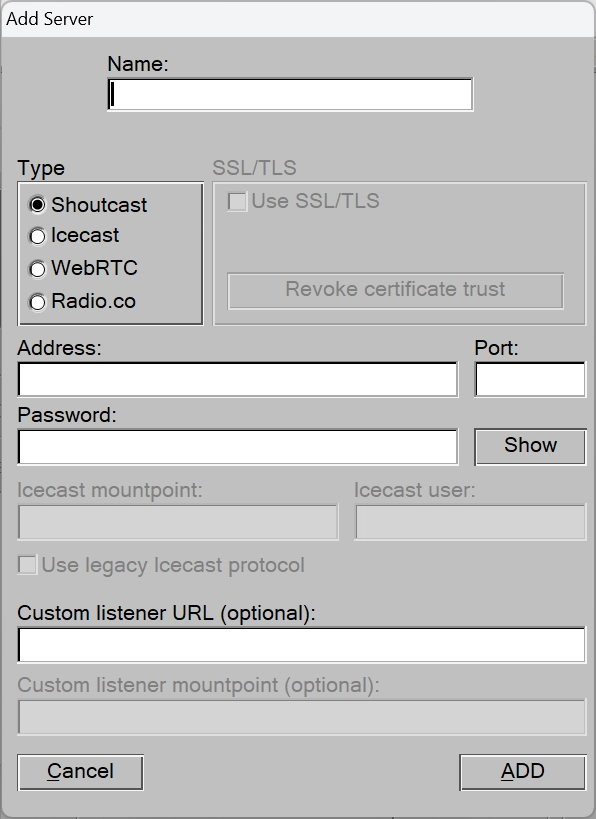Viewport: 596px width, 819px height.
Task: Show the password characters
Action: (x=530, y=447)
